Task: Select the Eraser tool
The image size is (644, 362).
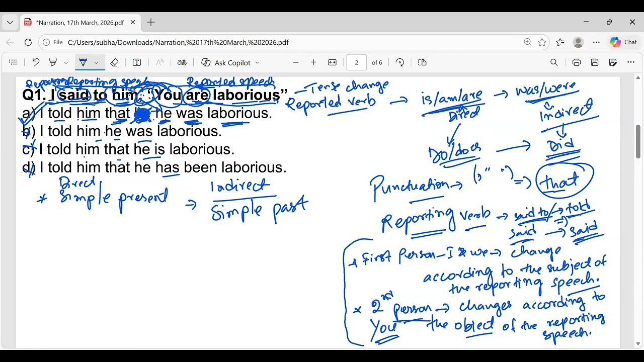Action: pos(114,62)
